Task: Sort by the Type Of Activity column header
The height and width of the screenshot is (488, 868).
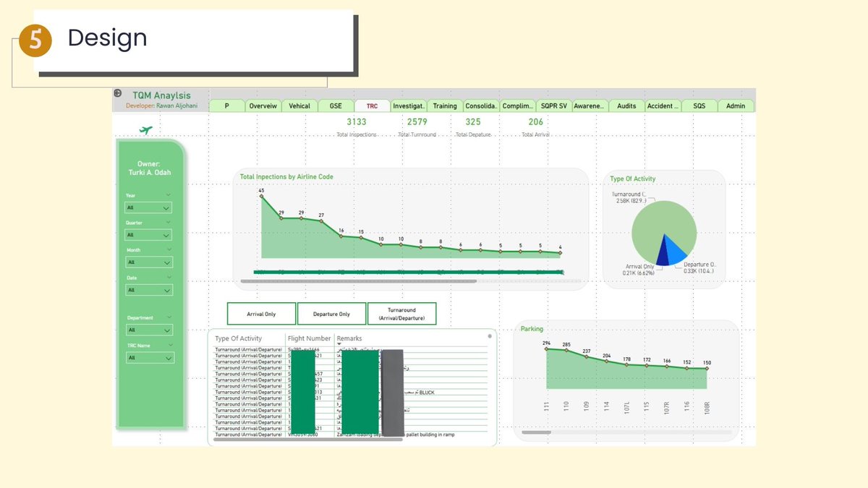Action: pyautogui.click(x=239, y=338)
